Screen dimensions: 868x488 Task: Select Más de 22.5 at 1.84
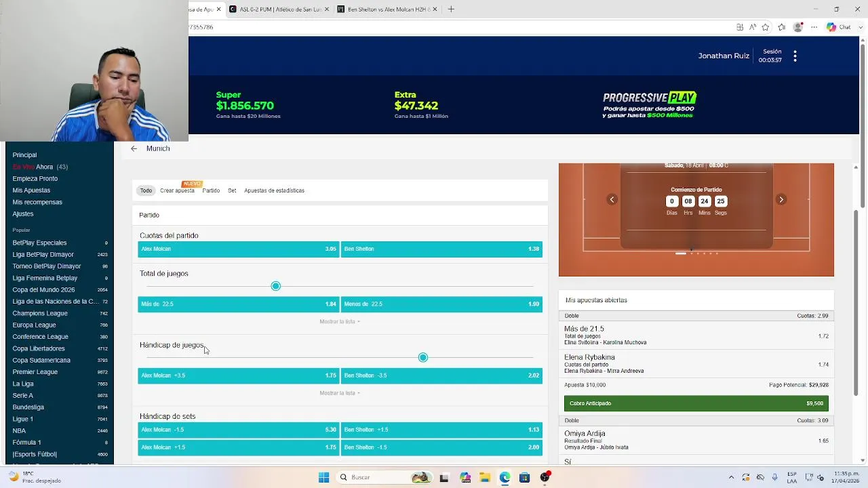[238, 304]
